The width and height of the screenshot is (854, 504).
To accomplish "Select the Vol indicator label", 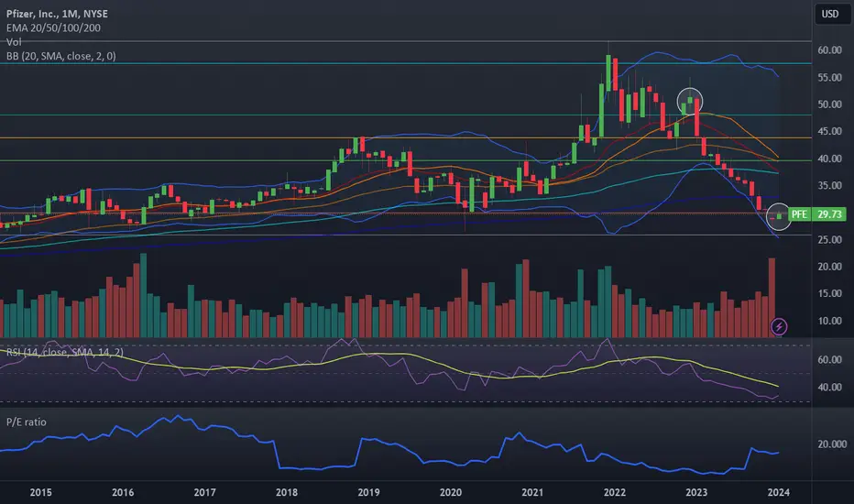I will (x=14, y=42).
